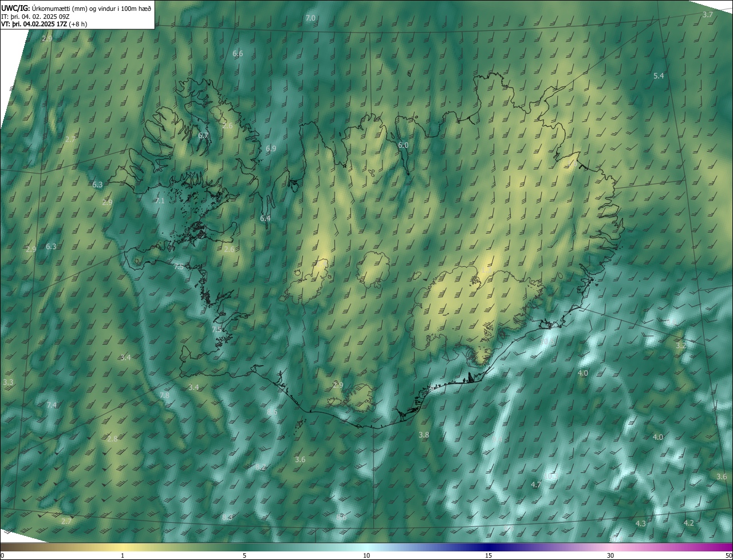Click the '4.2' value label

[x=689, y=523]
